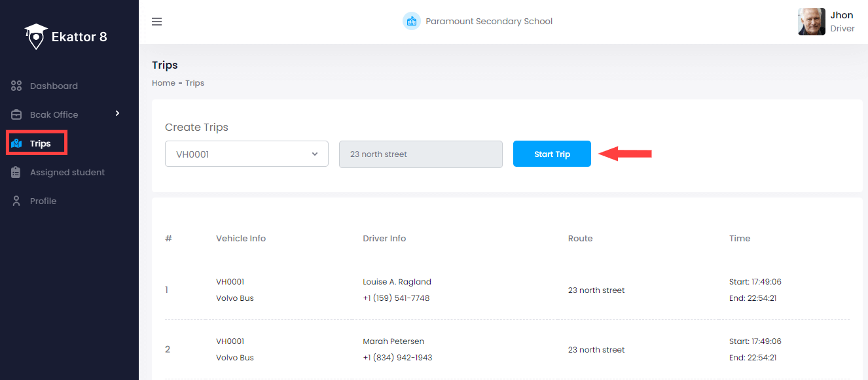Viewport: 868px width, 380px height.
Task: Click the hamburger menu icon
Action: click(x=156, y=22)
